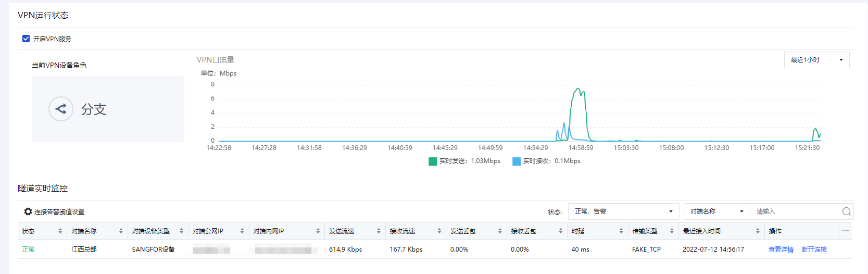Image resolution: width=868 pixels, height=274 pixels.
Task: Click 断开连接 for 江西总部 tunnel
Action: (x=814, y=250)
